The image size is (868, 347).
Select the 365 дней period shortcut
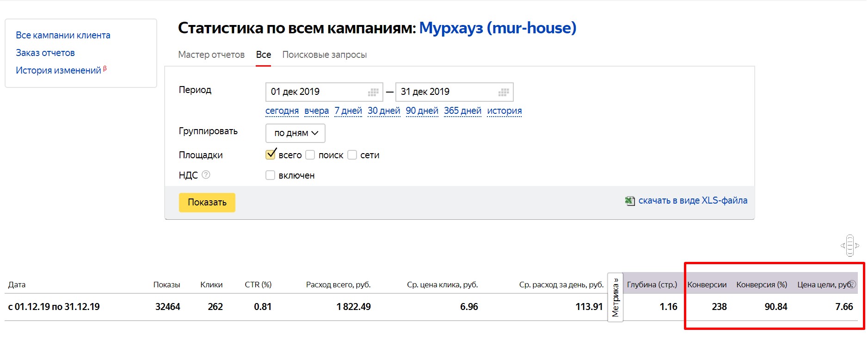pos(462,111)
